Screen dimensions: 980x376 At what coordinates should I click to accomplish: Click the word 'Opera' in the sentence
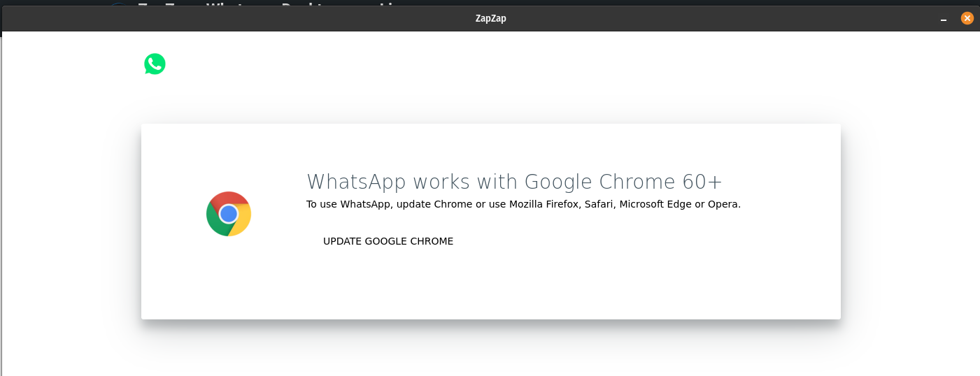coord(723,205)
